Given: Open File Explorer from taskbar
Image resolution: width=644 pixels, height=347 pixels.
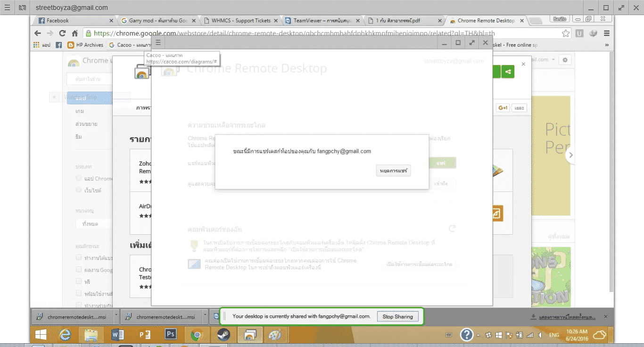Looking at the screenshot, I should [91, 335].
